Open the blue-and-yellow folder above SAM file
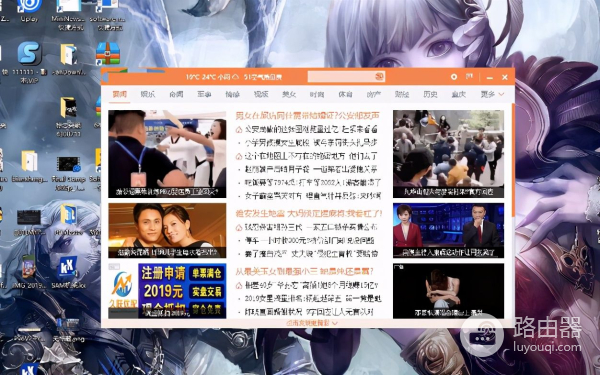The height and width of the screenshot is (375, 600). [x=69, y=219]
